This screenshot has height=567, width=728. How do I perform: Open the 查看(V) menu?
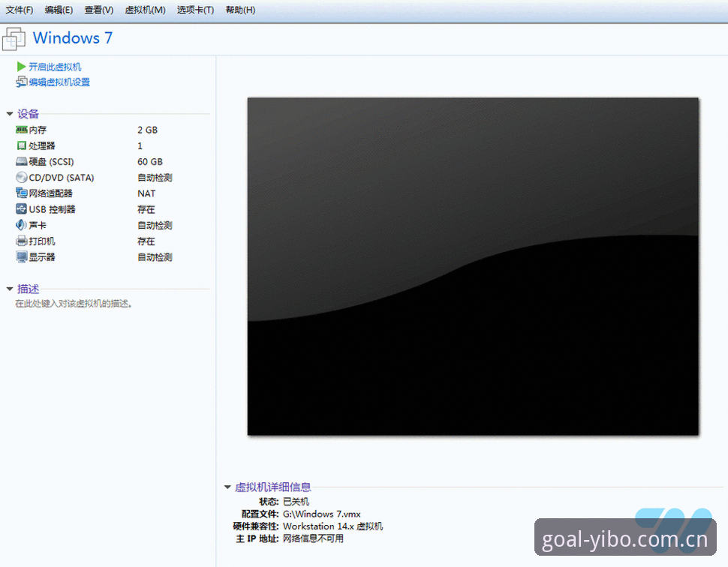(x=99, y=10)
